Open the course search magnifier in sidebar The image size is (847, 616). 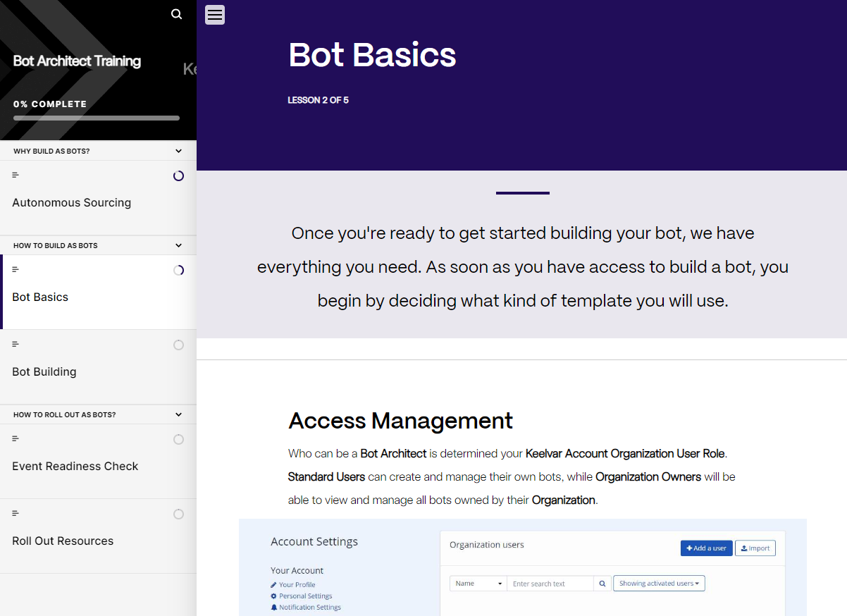coord(177,14)
